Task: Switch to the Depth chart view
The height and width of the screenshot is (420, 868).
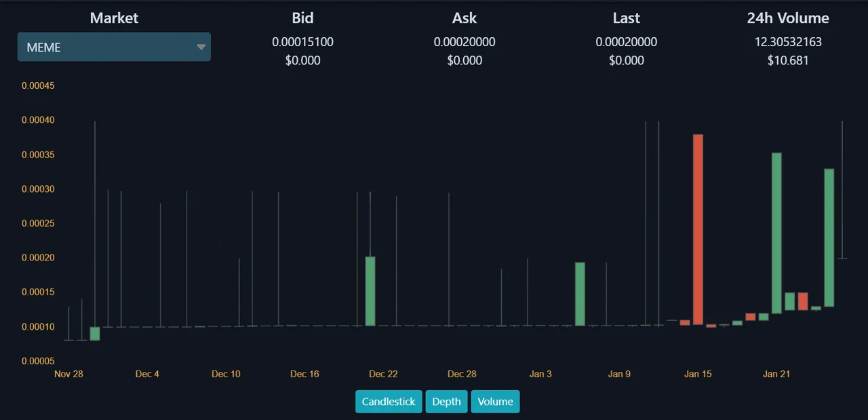Action: [446, 402]
